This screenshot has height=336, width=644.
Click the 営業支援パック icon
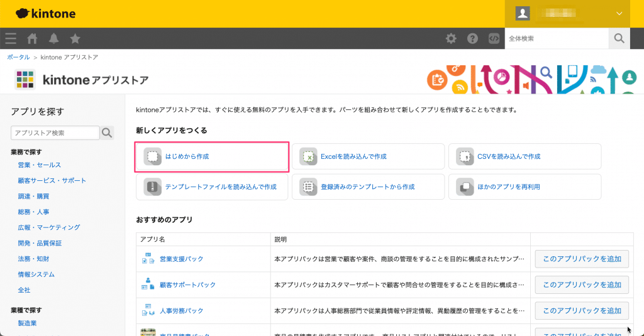148,259
